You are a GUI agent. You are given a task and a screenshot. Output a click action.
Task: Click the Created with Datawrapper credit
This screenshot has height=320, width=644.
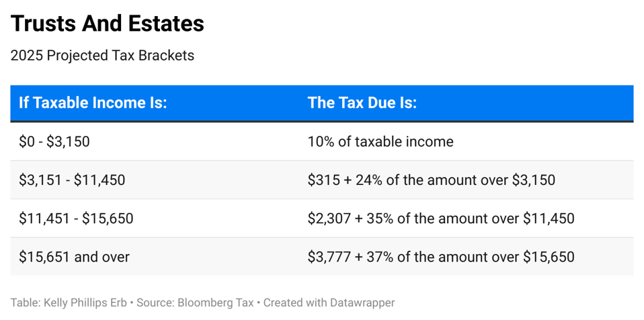pyautogui.click(x=329, y=303)
